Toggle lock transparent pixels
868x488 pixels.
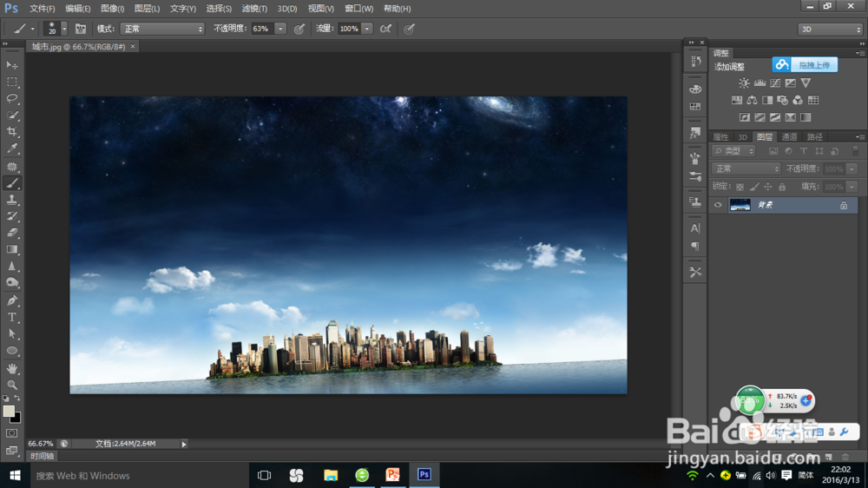click(740, 187)
